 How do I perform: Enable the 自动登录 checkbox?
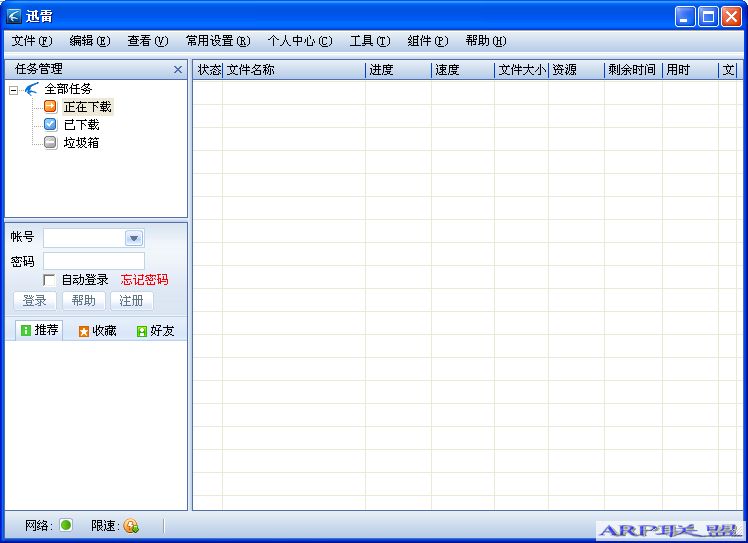point(49,280)
